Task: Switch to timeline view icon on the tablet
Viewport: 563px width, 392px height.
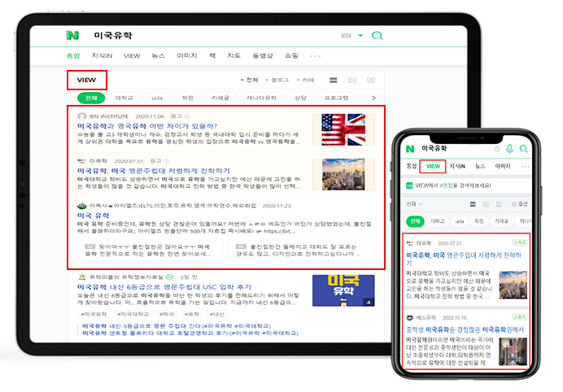Action: click(x=352, y=80)
